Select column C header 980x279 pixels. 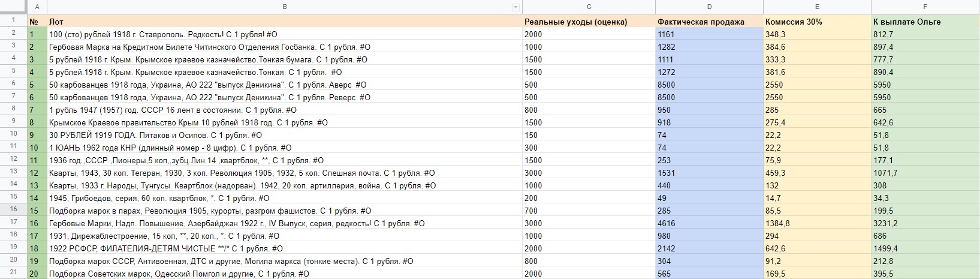pos(589,7)
